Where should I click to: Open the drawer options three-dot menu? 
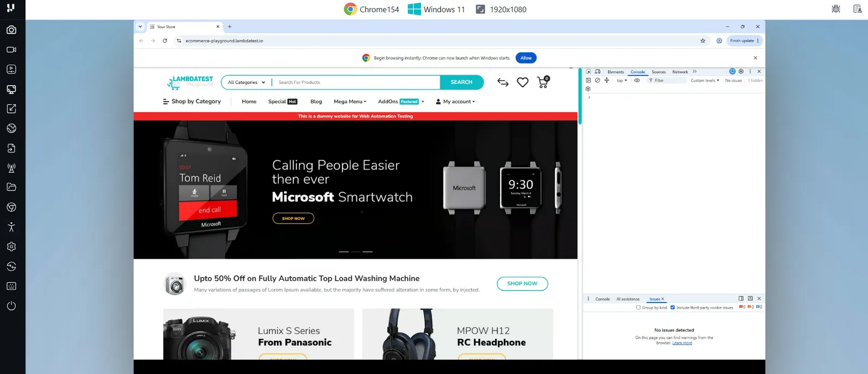pyautogui.click(x=588, y=299)
